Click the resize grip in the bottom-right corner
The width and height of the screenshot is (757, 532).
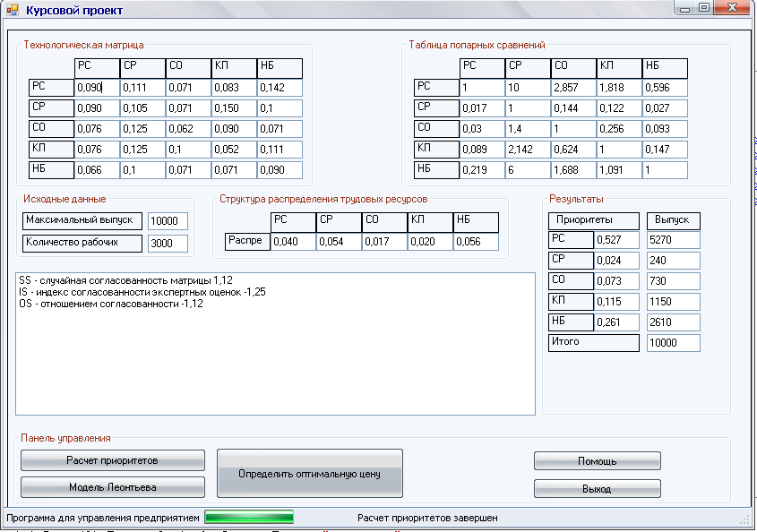point(744,519)
